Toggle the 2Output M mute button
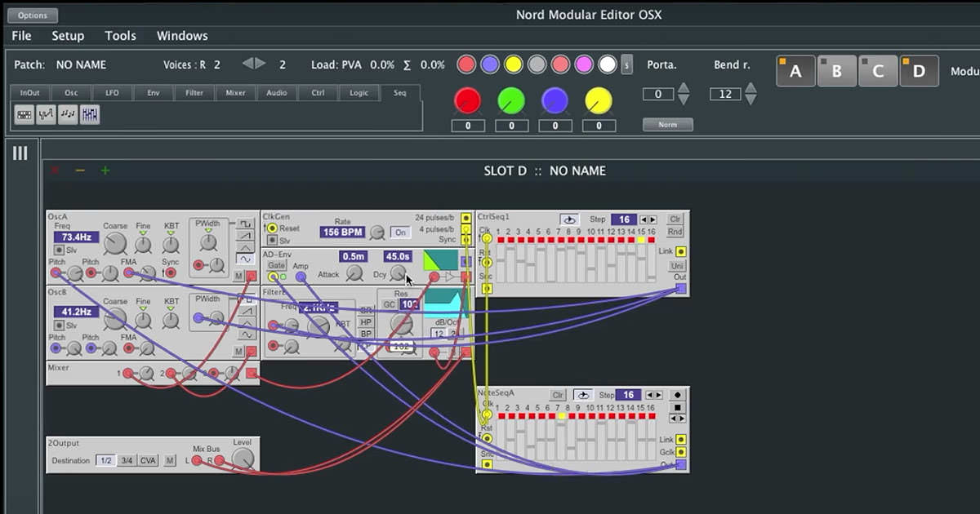This screenshot has width=980, height=514. point(170,460)
